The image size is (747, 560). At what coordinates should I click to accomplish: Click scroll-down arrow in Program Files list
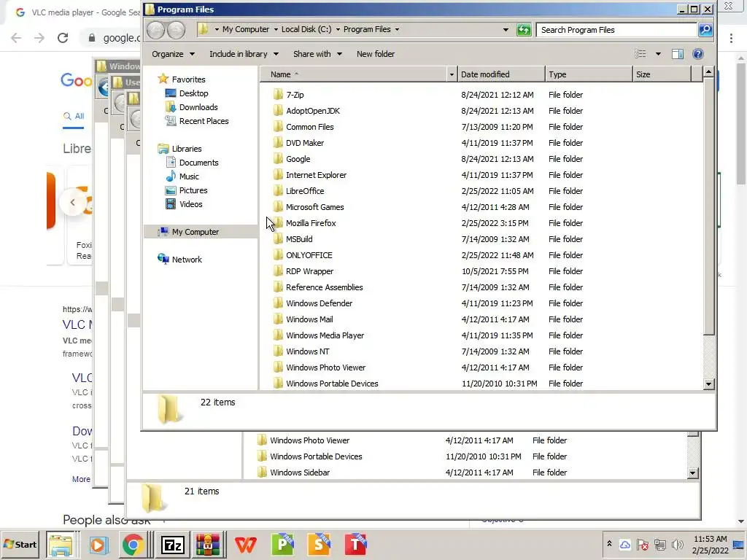click(x=708, y=384)
